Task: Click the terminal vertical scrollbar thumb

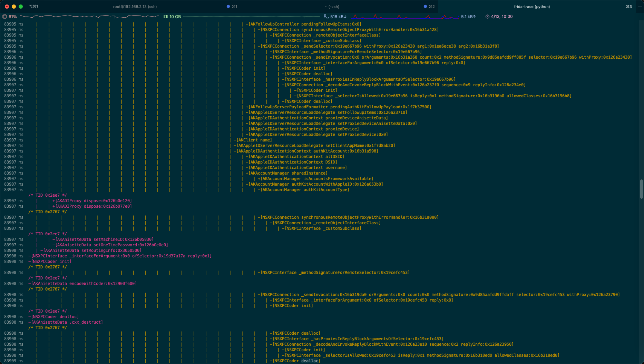Action: [642, 189]
